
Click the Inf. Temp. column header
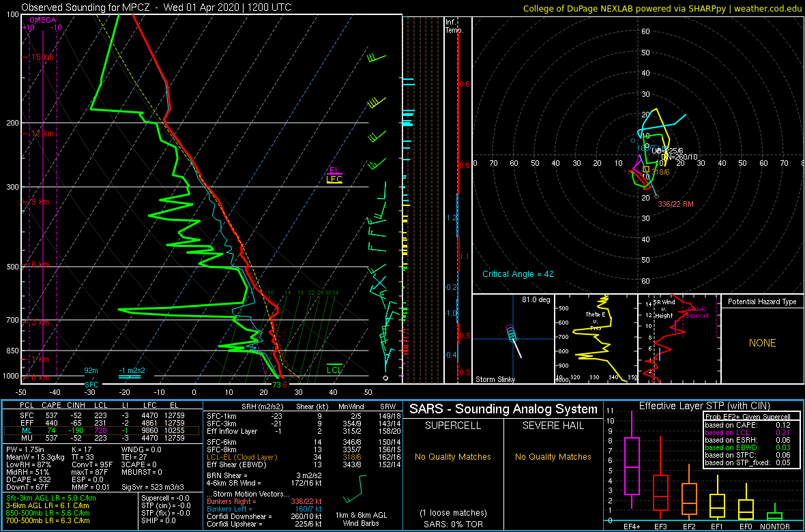coord(454,26)
